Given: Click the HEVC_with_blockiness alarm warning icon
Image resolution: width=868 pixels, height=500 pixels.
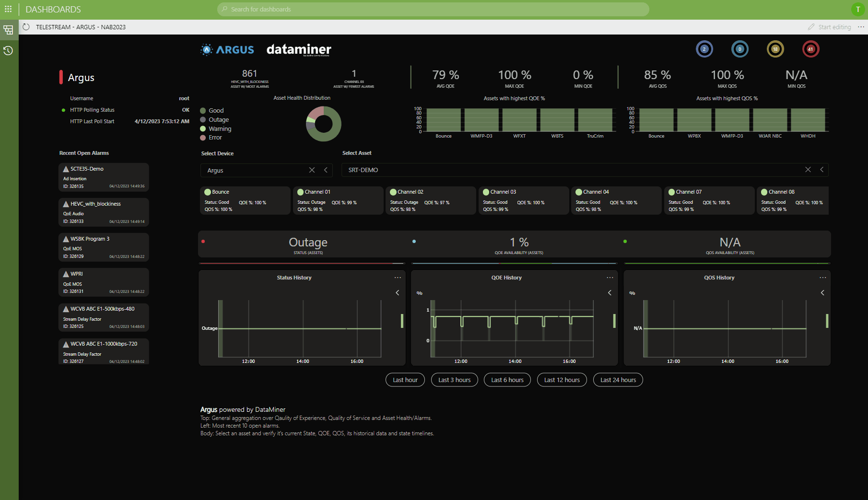Looking at the screenshot, I should pos(66,204).
